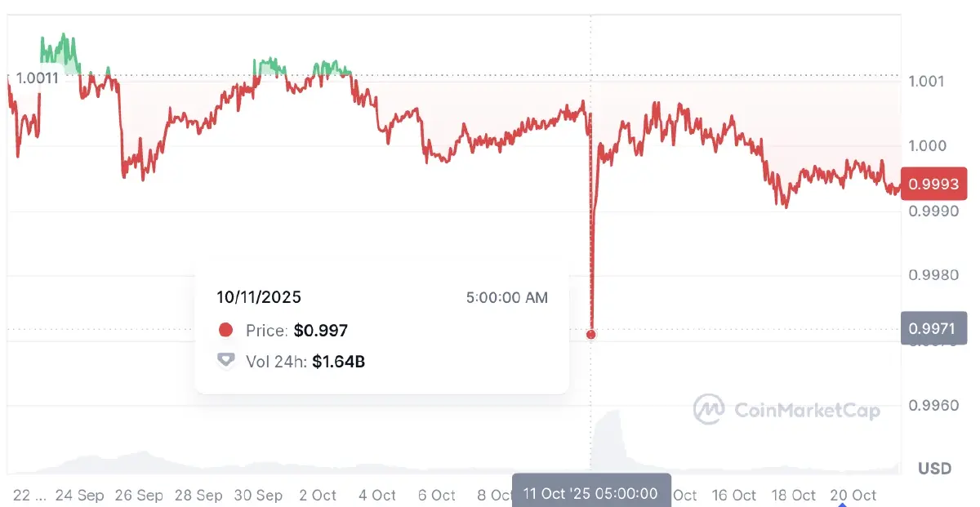
Task: Click the USD currency label
Action: click(934, 469)
